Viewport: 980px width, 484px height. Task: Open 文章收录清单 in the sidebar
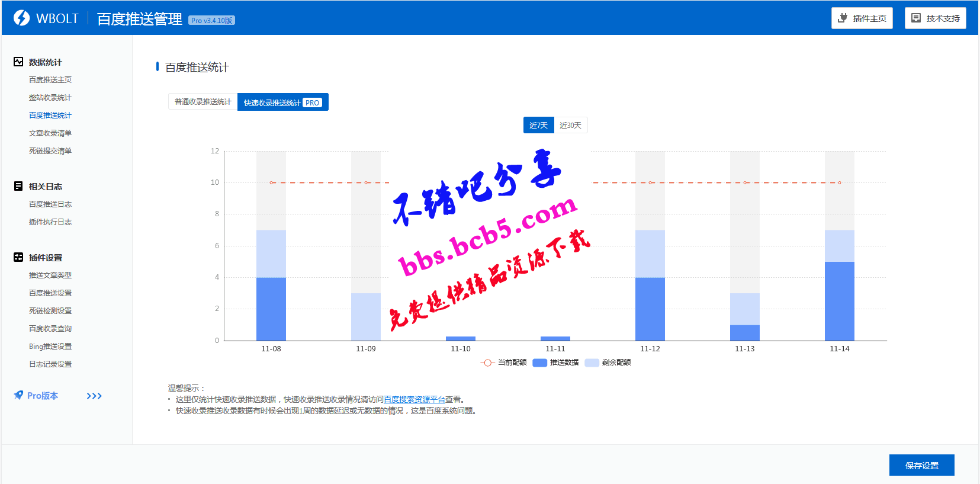(x=50, y=133)
